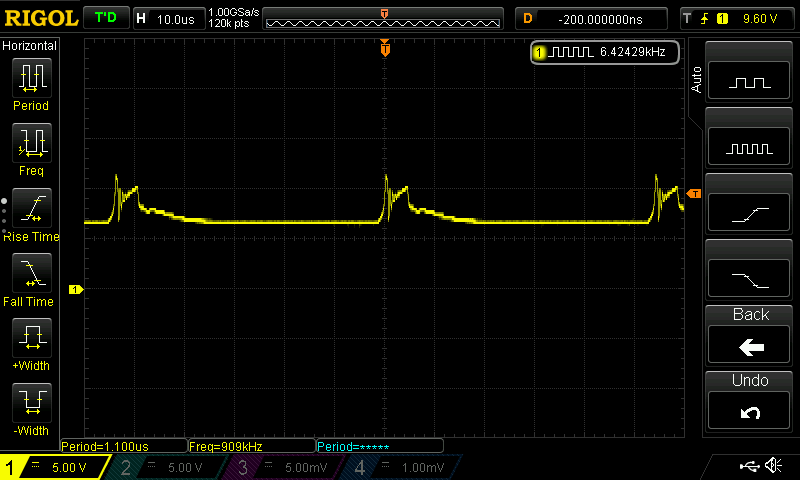800x480 pixels.
Task: Click the channel 1 ground reference marker
Action: 76,289
